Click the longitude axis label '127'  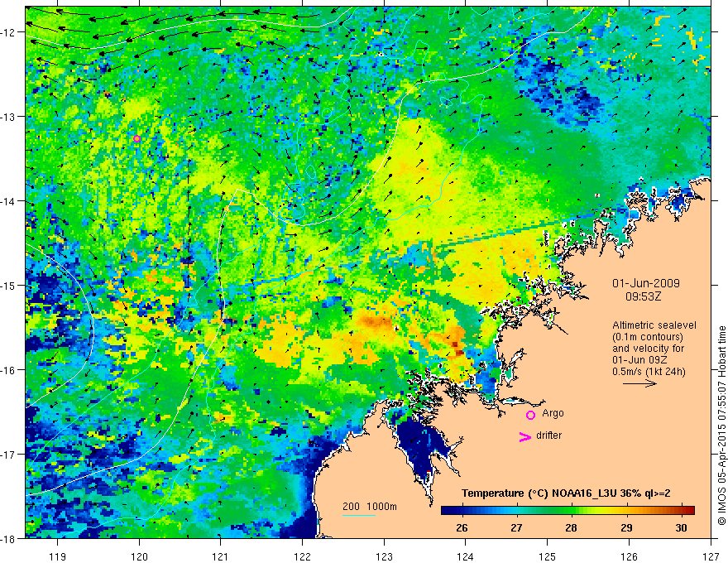pyautogui.click(x=711, y=556)
